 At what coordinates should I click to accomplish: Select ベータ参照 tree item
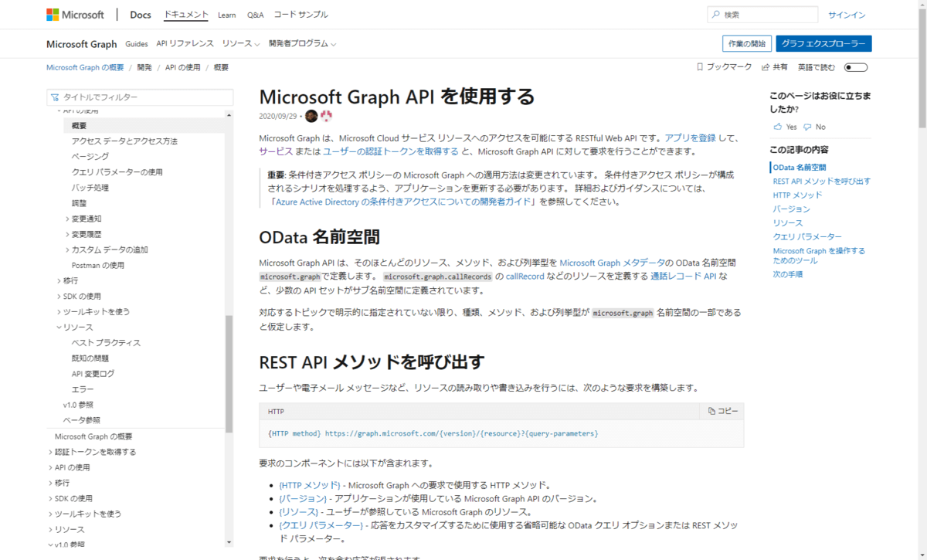click(x=81, y=420)
